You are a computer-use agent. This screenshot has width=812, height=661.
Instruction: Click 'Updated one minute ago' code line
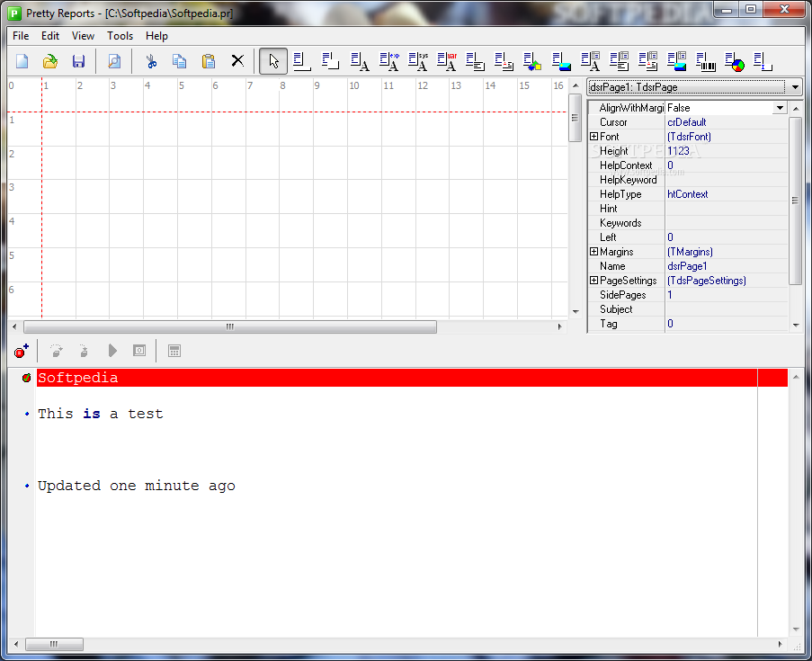click(136, 486)
